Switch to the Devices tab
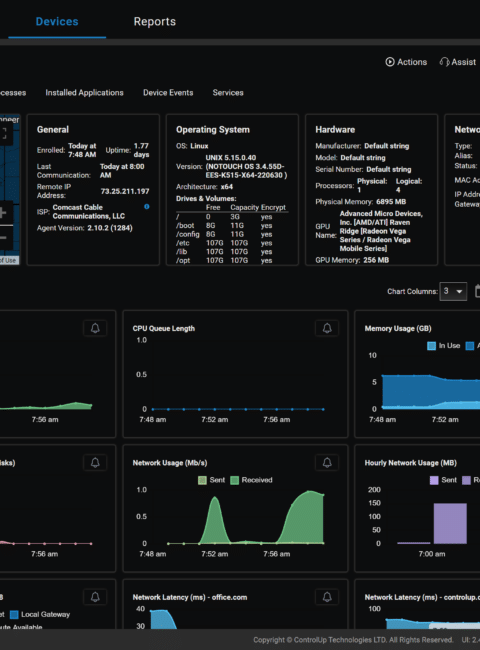The height and width of the screenshot is (650, 480). [57, 22]
